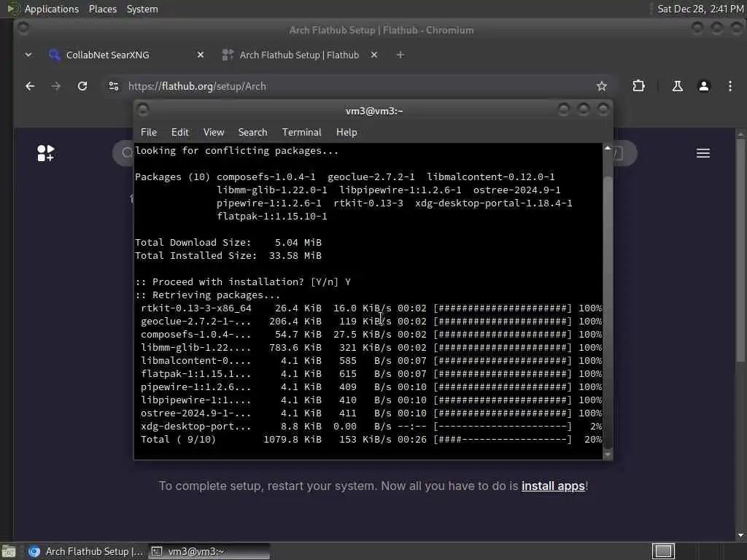Reload the Flathub page
747x560 pixels.
tap(82, 86)
